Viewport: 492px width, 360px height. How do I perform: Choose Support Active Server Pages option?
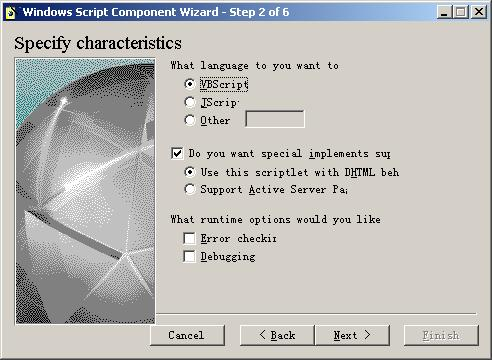coord(190,189)
